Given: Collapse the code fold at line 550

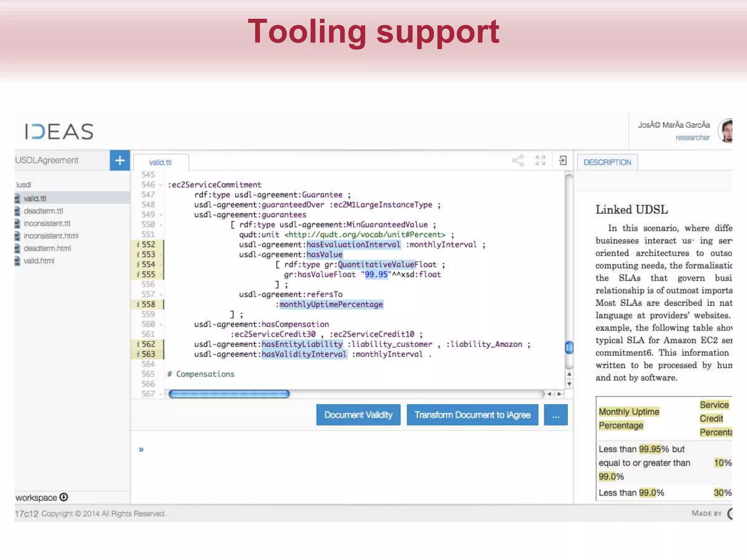Looking at the screenshot, I should pyautogui.click(x=160, y=225).
